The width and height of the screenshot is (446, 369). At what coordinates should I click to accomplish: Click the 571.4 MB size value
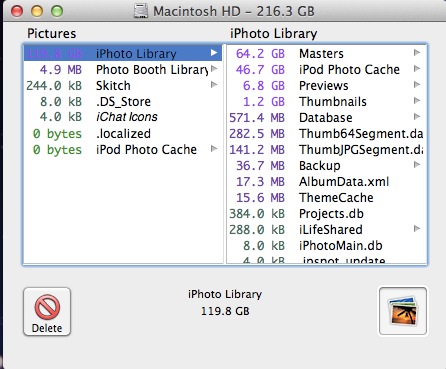(x=257, y=117)
